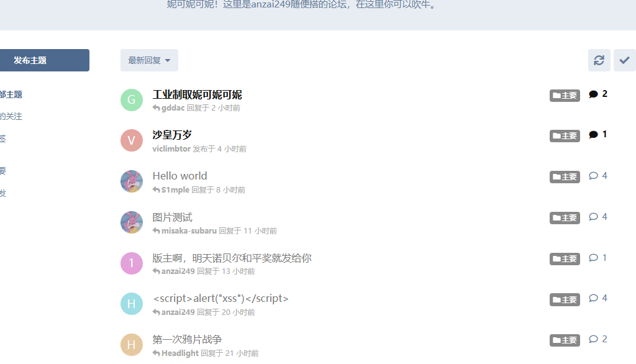Click the rabbit avatar beside Hello world
Screen dimensions: 636x364
[x=132, y=181]
